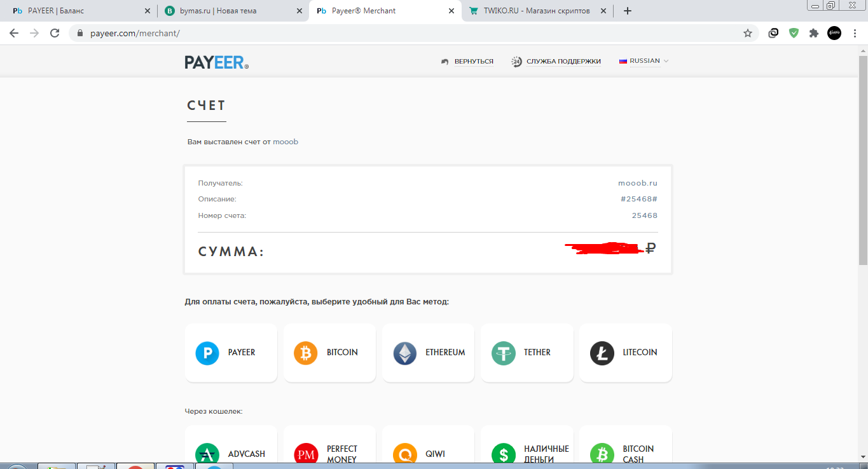The width and height of the screenshot is (868, 469).
Task: Open a new browser tab
Action: 628,11
